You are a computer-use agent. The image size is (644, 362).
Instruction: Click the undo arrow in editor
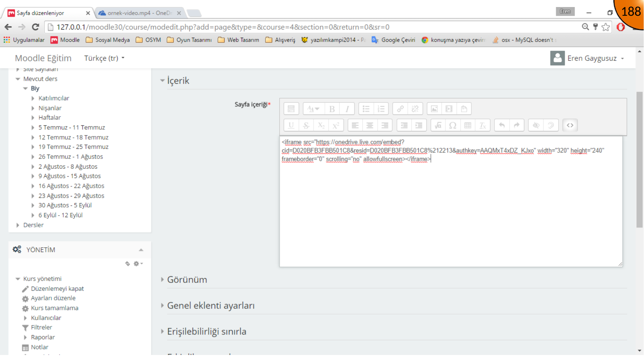pyautogui.click(x=502, y=125)
